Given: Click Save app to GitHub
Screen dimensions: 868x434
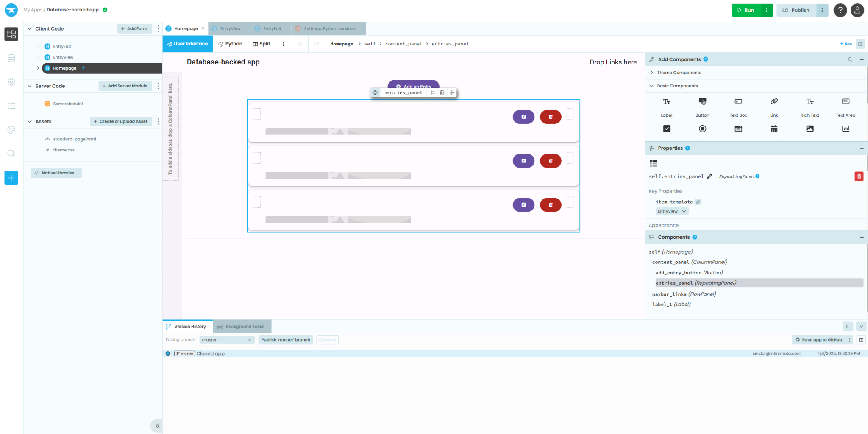Looking at the screenshot, I should [818, 340].
